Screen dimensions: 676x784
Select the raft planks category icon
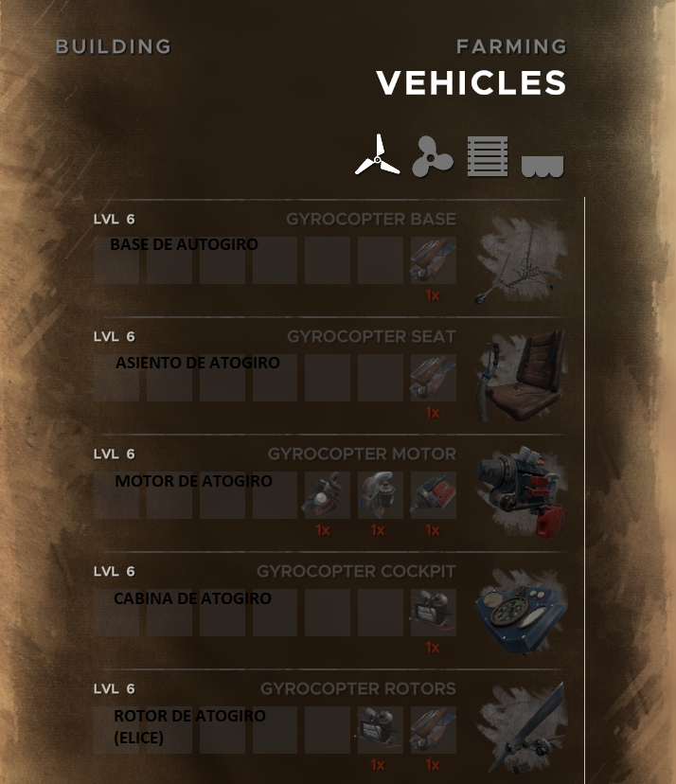click(x=488, y=156)
